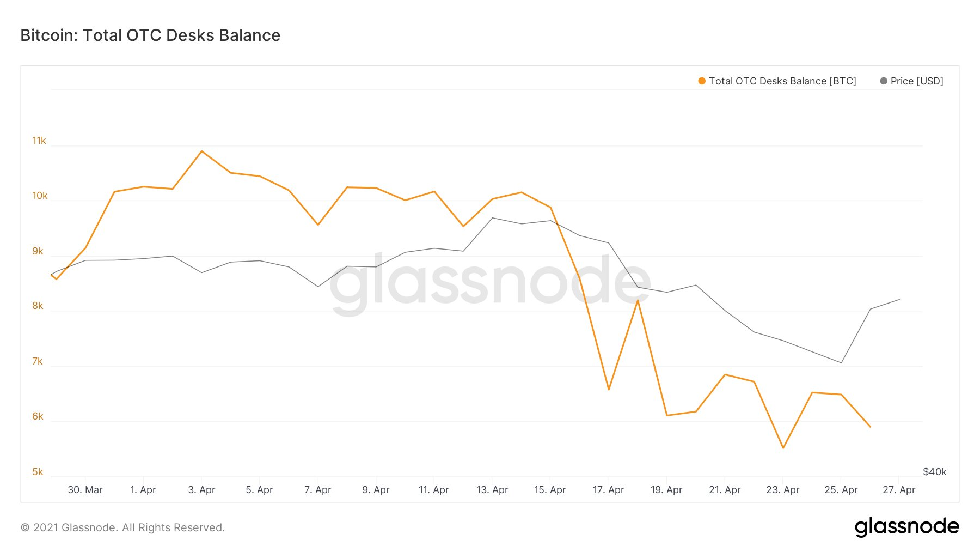
Task: Click the 11k y-axis label
Action: (39, 141)
